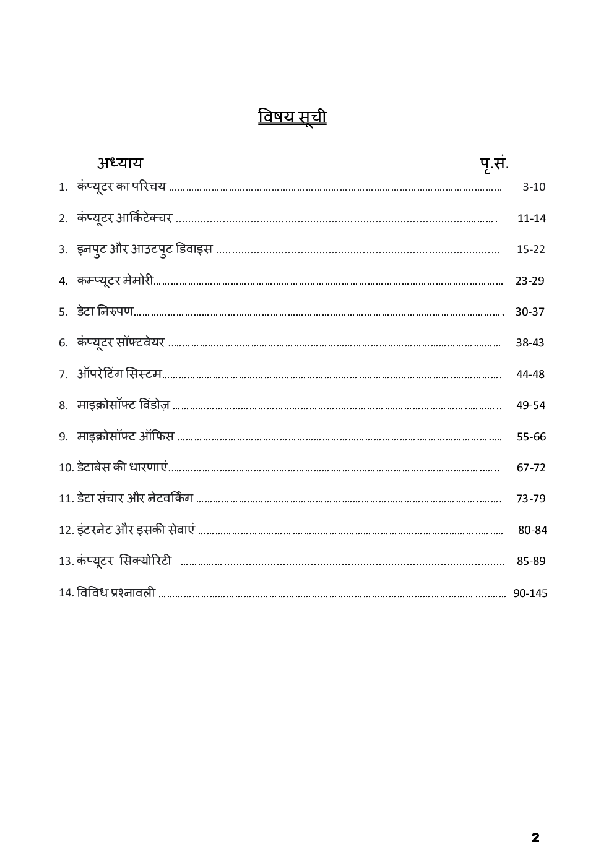Select the माइक्रोसॉफ्ट विंडोज़ chapter entry
Viewport: 614px width, 868px height.
click(x=123, y=405)
